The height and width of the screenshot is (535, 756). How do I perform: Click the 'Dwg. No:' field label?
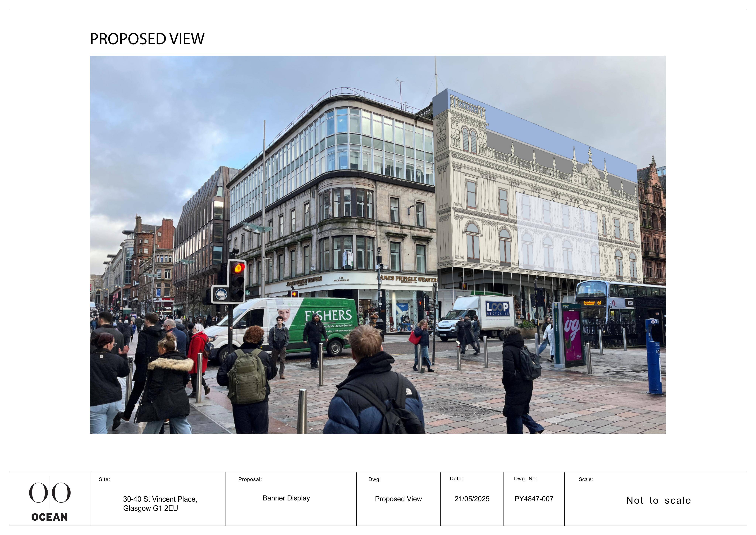coord(525,479)
